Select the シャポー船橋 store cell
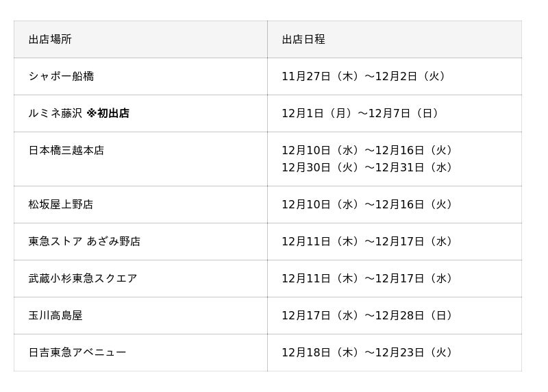The height and width of the screenshot is (392, 548). tap(61, 77)
